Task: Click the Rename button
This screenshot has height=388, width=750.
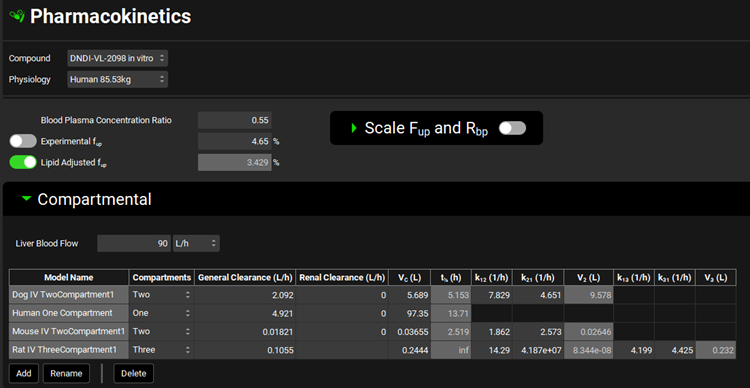Action: (x=66, y=373)
